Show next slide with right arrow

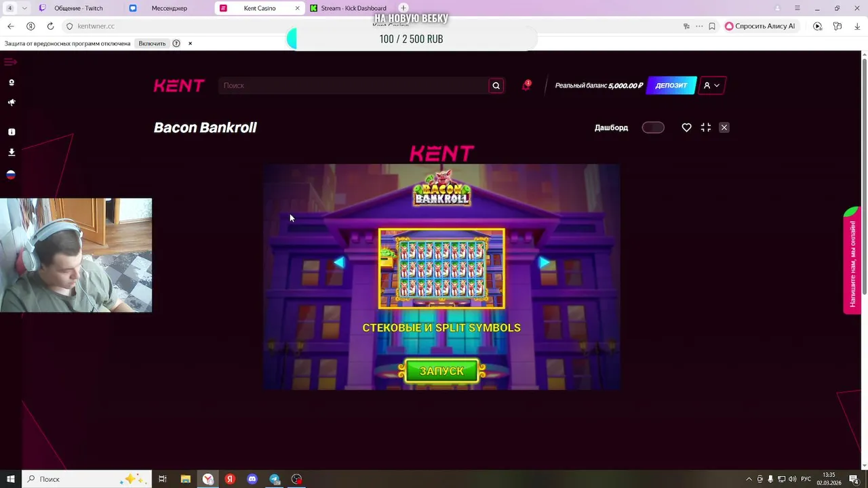(x=544, y=262)
